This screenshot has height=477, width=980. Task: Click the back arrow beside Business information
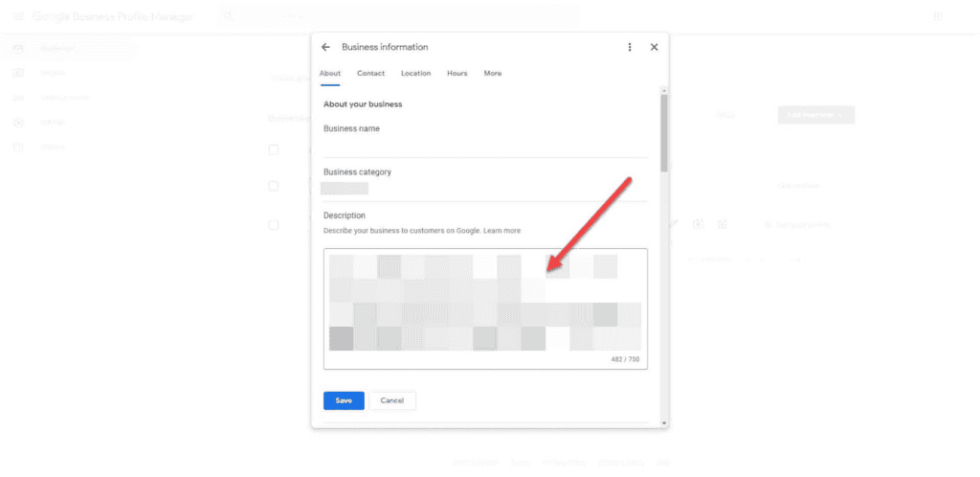(325, 47)
